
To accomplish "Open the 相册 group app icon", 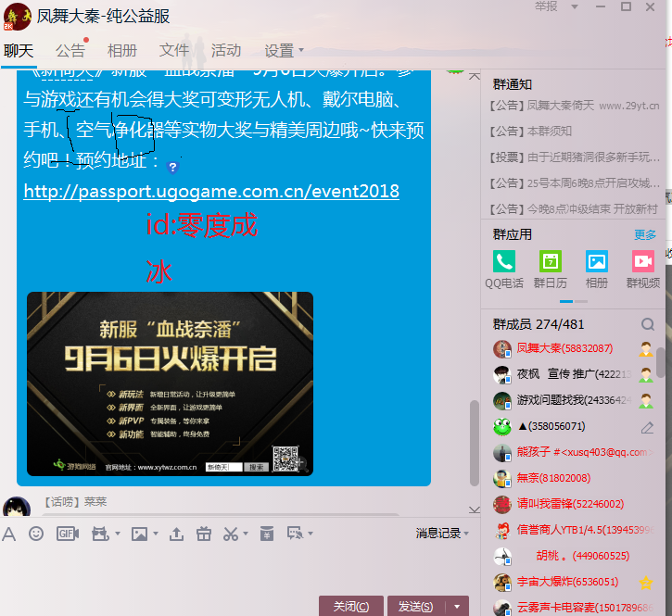I will (597, 261).
